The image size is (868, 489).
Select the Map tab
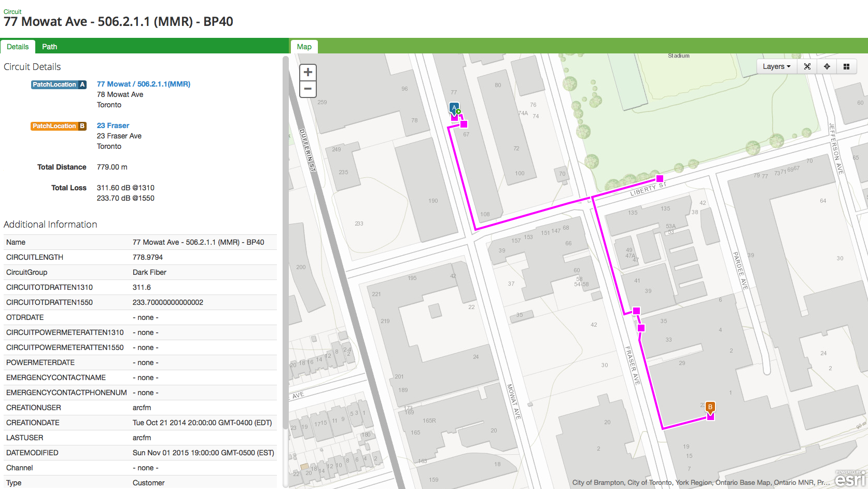[x=304, y=47]
